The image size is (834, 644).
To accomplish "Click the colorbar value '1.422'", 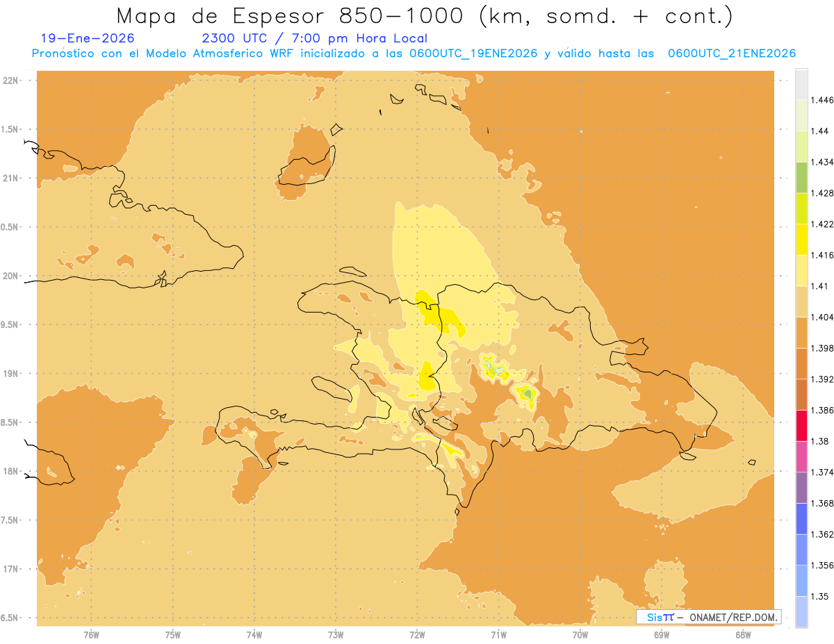I will coord(822,224).
